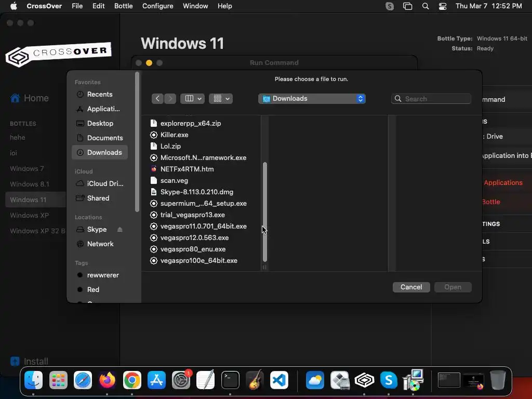The height and width of the screenshot is (399, 532).
Task: Launch Google Chrome from the Dock
Action: 132,380
